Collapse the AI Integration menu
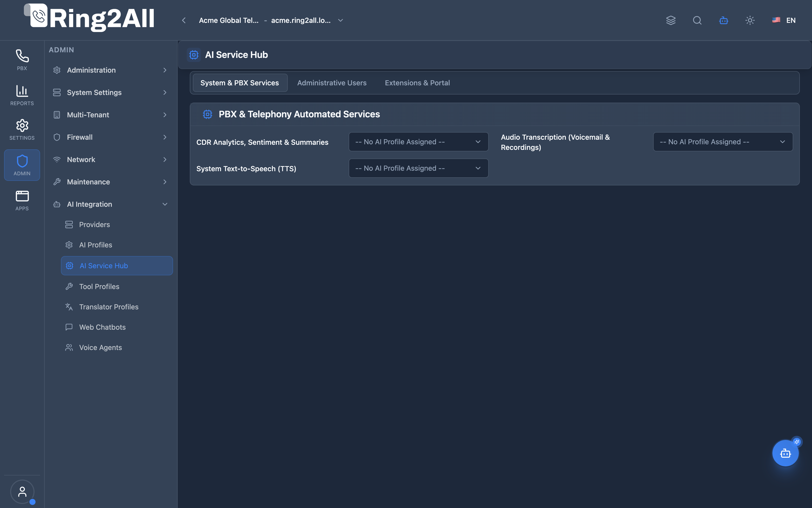812x508 pixels. [x=111, y=204]
